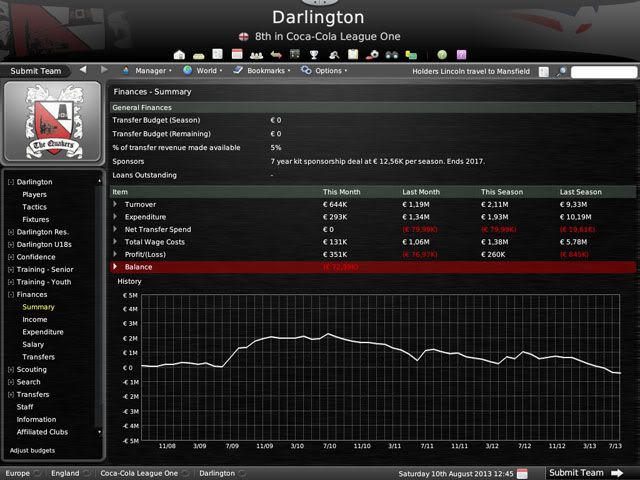Screen dimensions: 640x480
Task: Click the Submit Team button at bottom right
Action: (x=586, y=473)
